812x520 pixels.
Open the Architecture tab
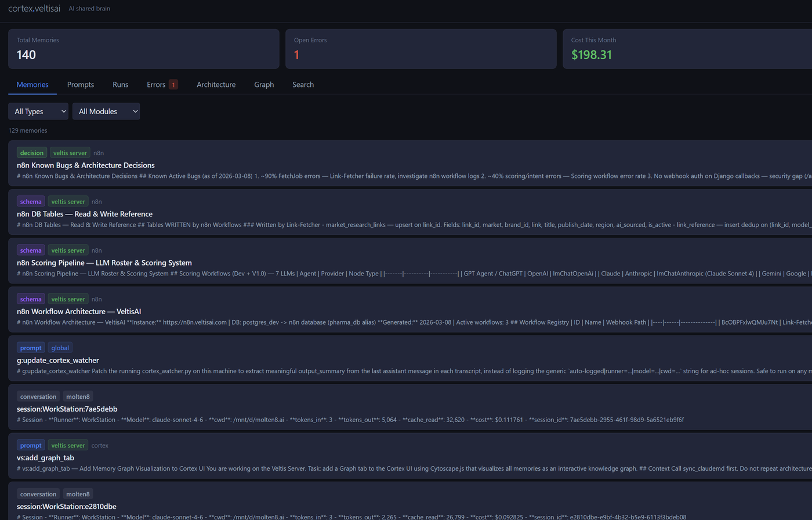point(216,85)
